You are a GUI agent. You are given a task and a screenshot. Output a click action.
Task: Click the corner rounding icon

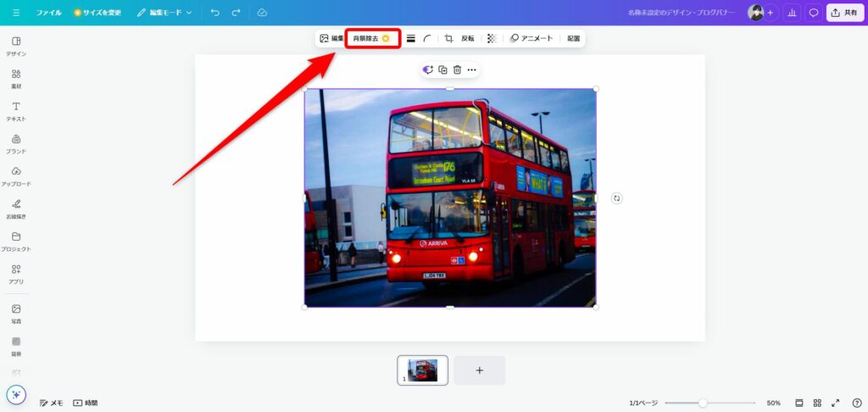[x=427, y=38]
